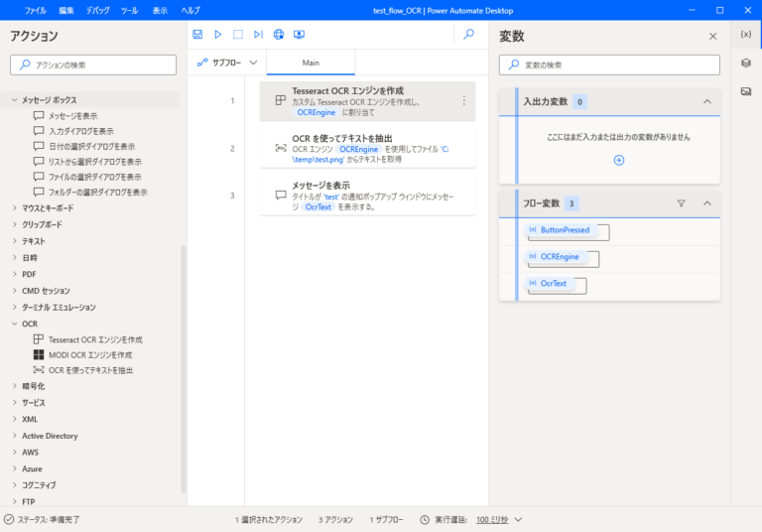Open the web recorder globe icon
The width and height of the screenshot is (762, 532).
279,34
